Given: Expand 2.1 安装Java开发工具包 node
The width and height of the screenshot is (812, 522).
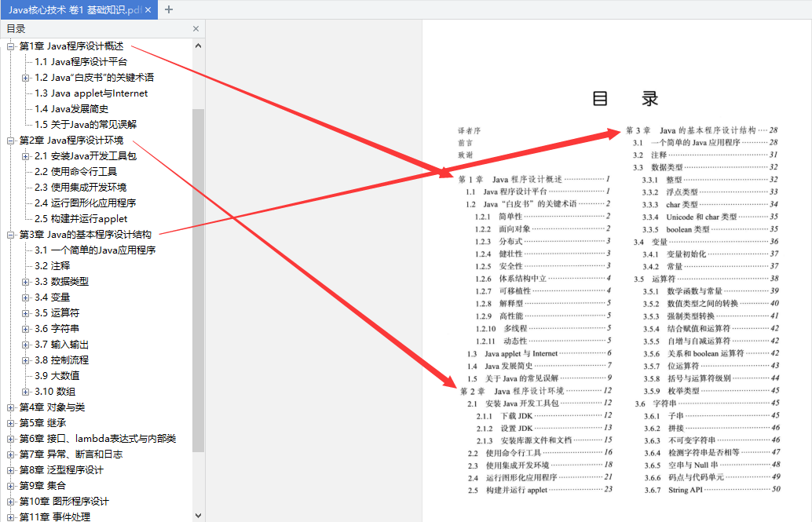Looking at the screenshot, I should pyautogui.click(x=25, y=156).
